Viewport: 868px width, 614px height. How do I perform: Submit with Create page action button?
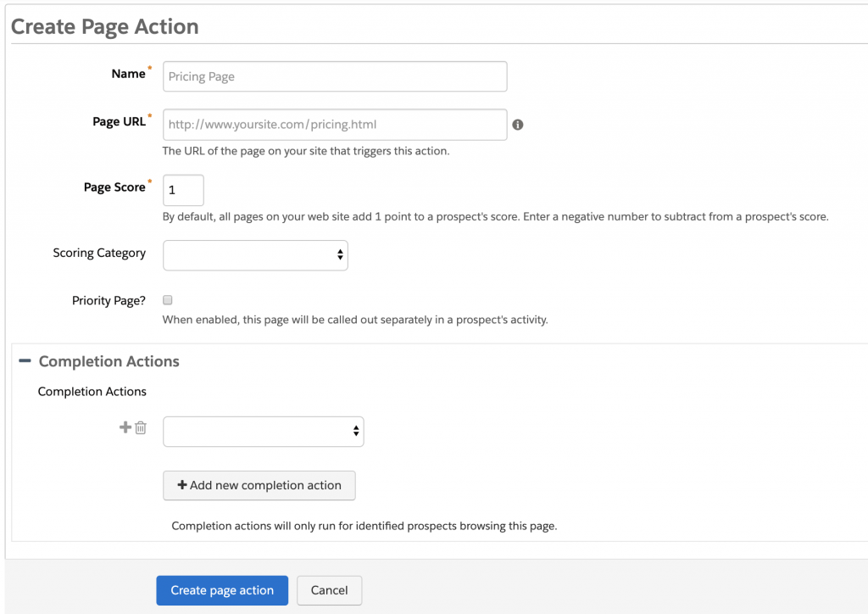(222, 590)
